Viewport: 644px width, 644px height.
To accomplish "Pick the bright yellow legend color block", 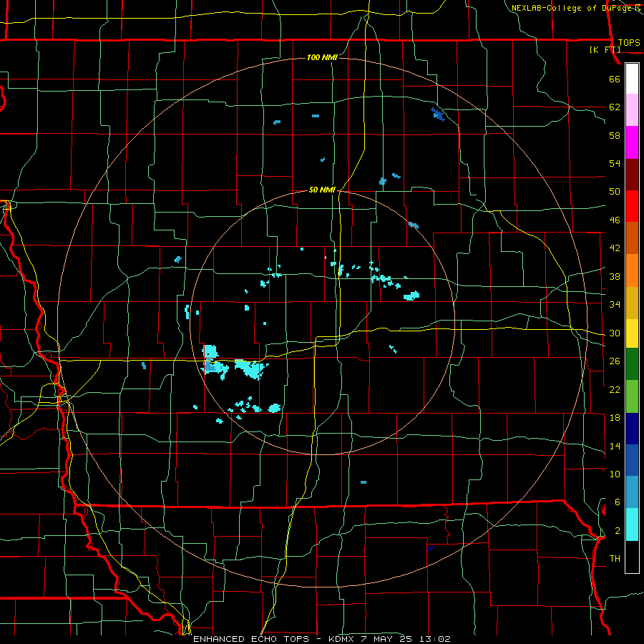I will click(x=632, y=333).
